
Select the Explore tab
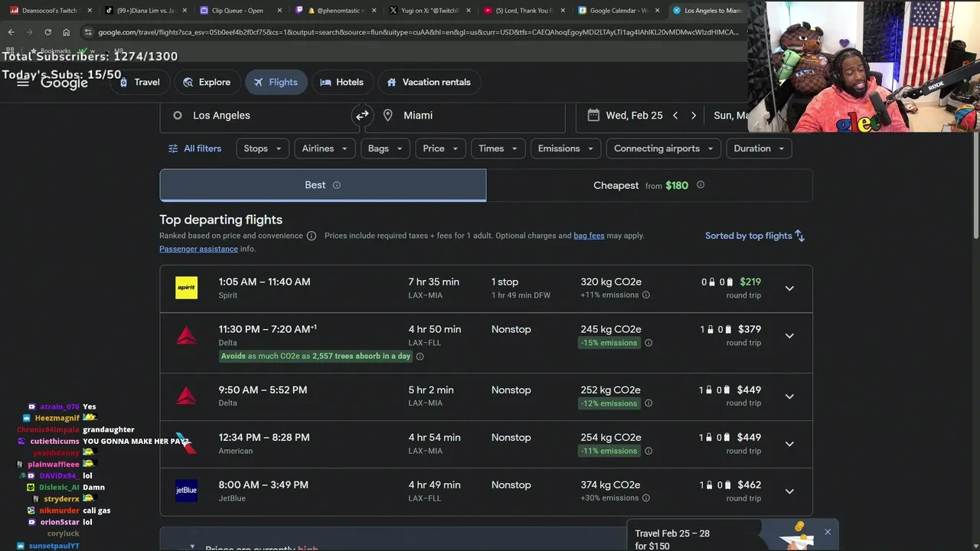207,82
